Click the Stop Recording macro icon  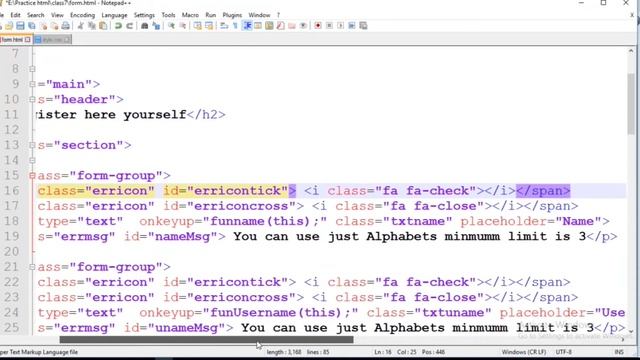point(329,26)
